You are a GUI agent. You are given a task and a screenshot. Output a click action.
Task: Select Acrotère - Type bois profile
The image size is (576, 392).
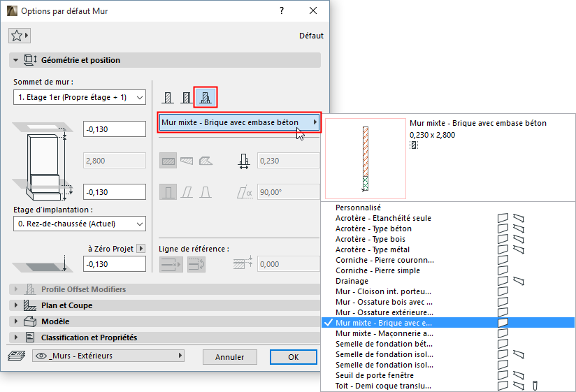[448, 239]
